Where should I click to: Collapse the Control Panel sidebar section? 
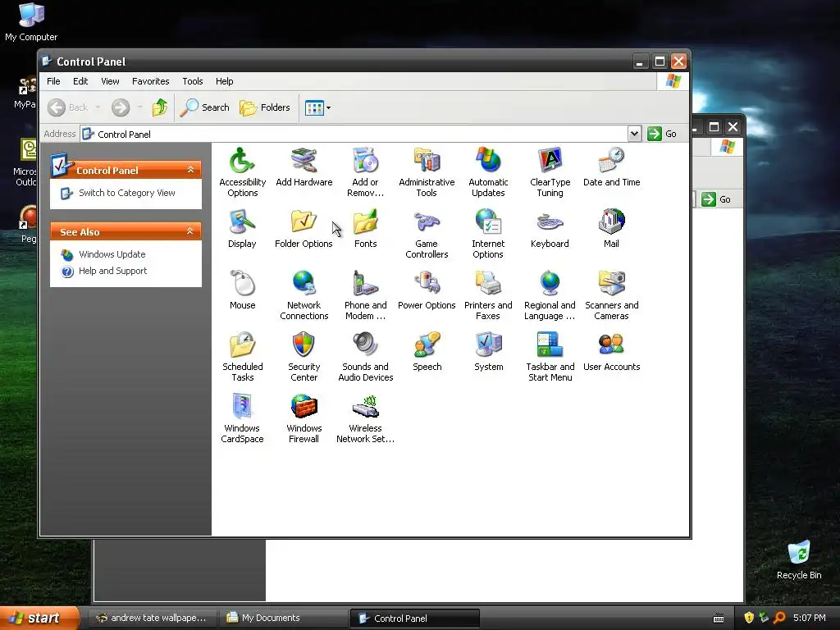tap(190, 170)
